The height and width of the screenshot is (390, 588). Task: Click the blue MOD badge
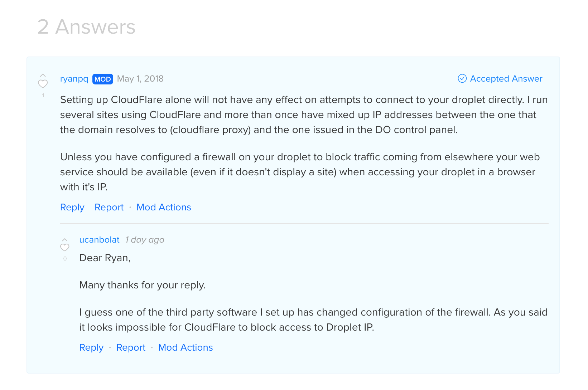pos(103,79)
